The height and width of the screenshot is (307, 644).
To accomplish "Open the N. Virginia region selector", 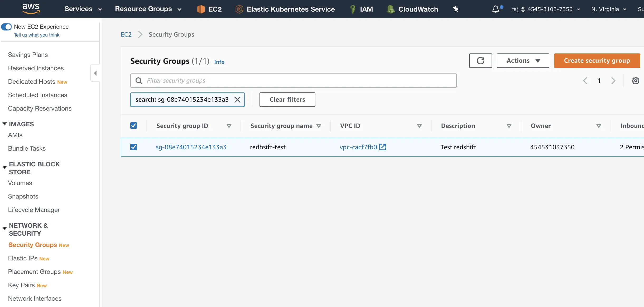I will coord(609,9).
